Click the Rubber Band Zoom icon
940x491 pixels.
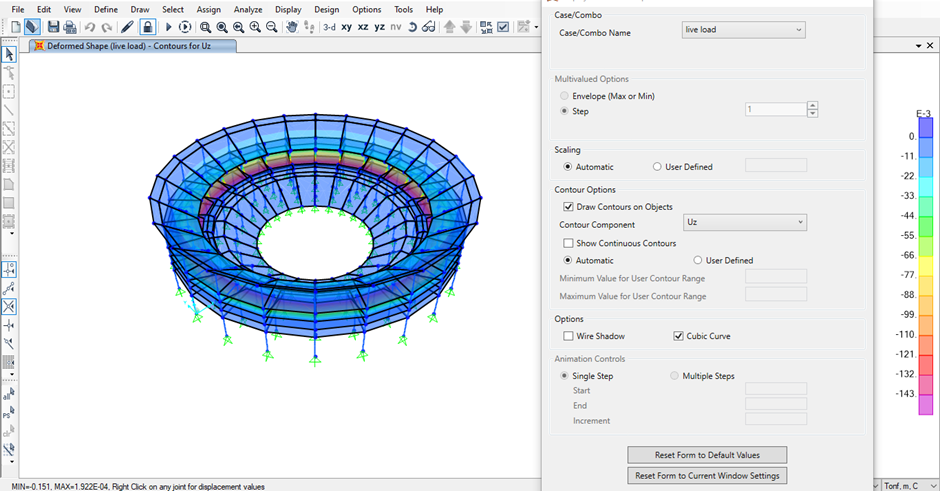tap(205, 27)
